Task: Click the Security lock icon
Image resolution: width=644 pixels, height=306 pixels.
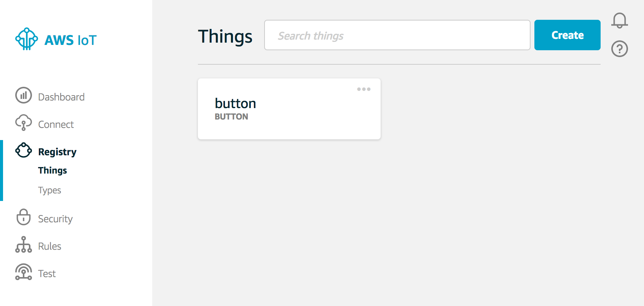Action: click(24, 217)
